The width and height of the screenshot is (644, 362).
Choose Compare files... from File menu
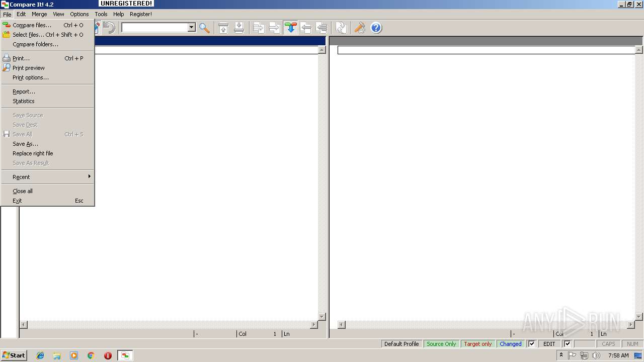point(47,25)
